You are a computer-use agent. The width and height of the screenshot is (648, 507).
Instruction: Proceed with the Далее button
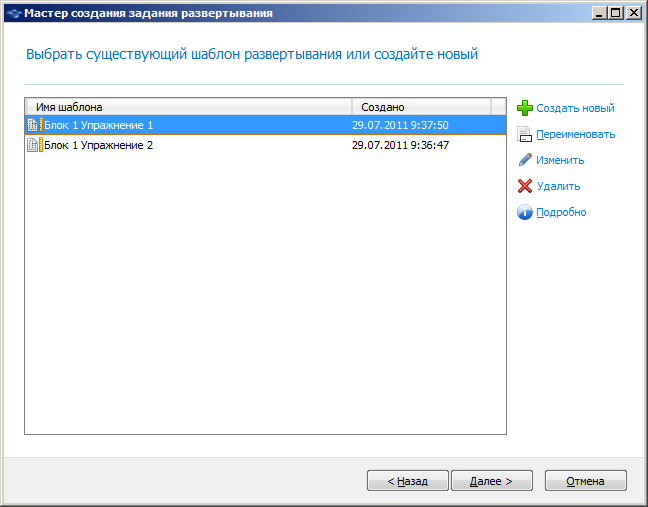[492, 481]
